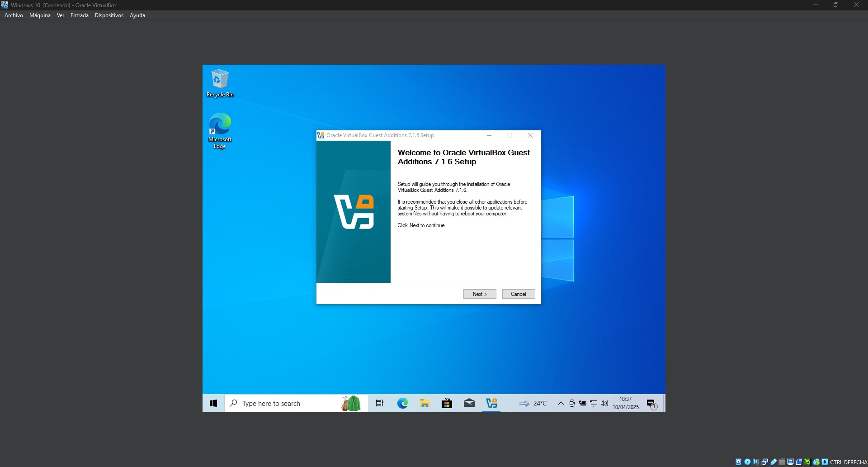The width and height of the screenshot is (868, 467).
Task: Click the VirtualBox setup taskbar icon
Action: pos(491,403)
